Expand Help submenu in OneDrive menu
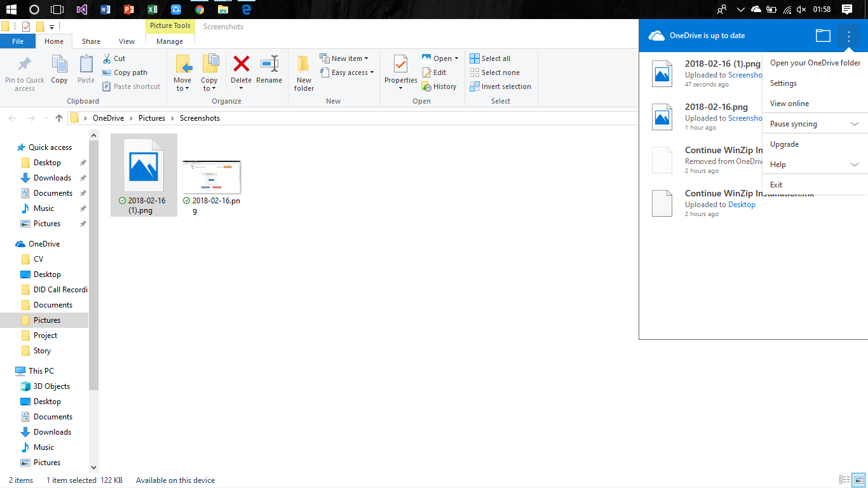Screen dimensions: 868x488 click(x=855, y=165)
